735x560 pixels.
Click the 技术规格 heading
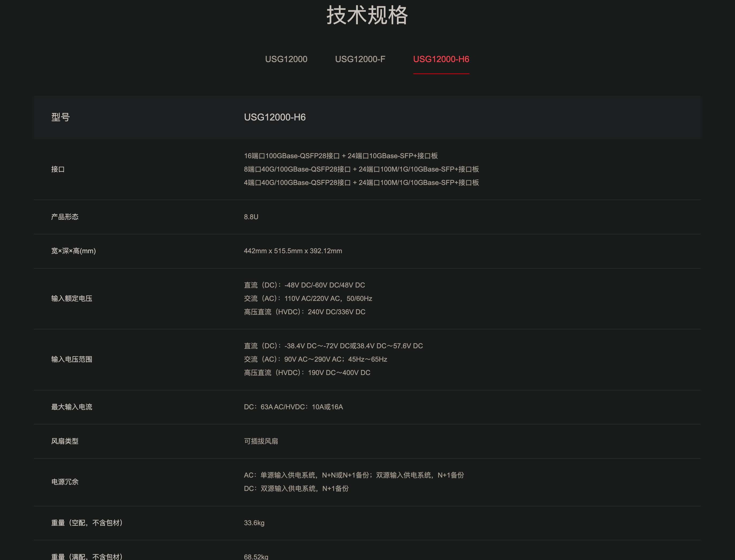click(367, 15)
